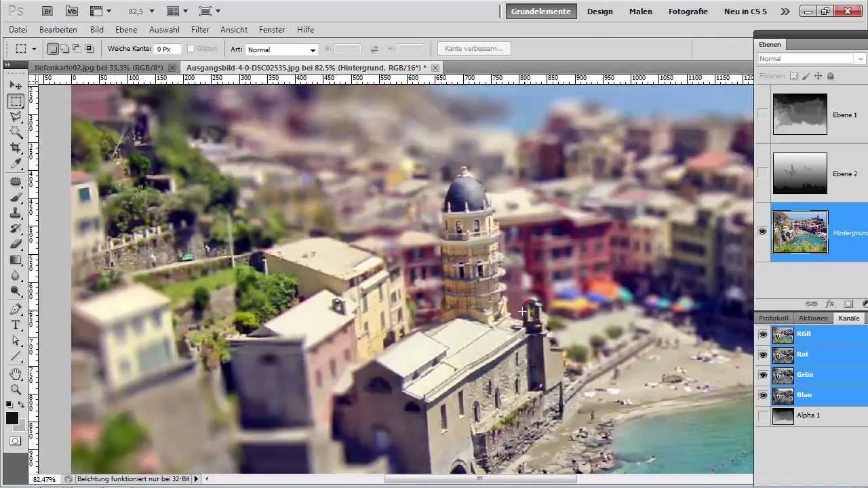Select the Hand tool
The height and width of the screenshot is (488, 868).
coord(16,374)
